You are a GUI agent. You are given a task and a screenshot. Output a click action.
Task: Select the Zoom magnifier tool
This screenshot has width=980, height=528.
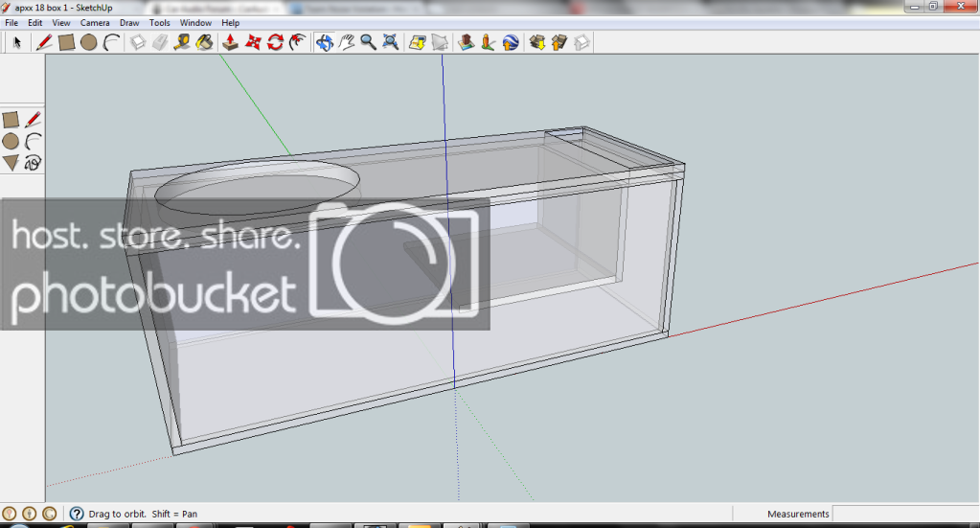click(368, 42)
